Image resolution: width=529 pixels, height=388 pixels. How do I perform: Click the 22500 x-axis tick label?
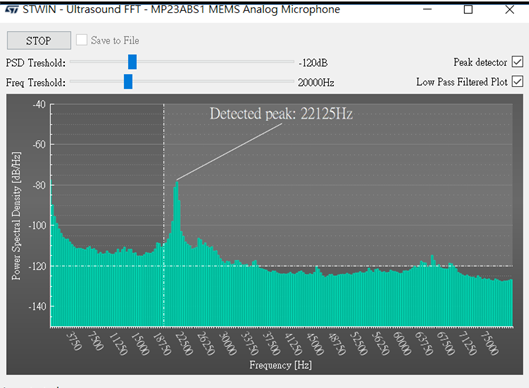pos(184,343)
